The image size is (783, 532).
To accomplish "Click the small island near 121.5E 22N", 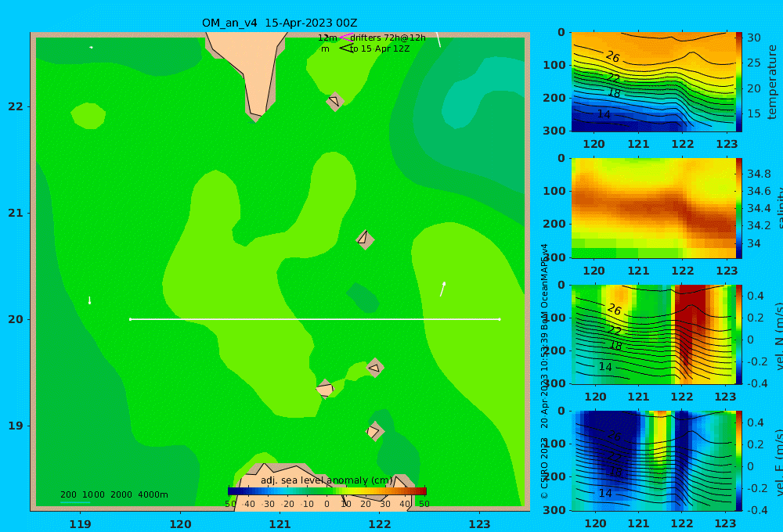I will pyautogui.click(x=335, y=102).
